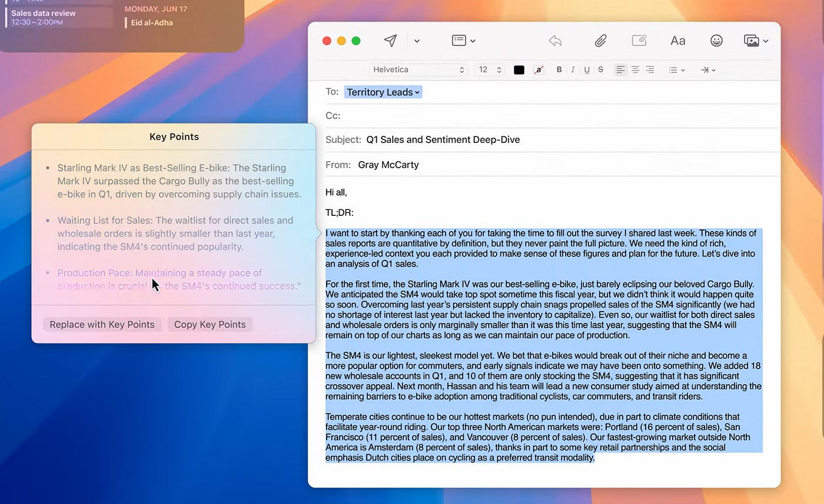The width and height of the screenshot is (824, 504).
Task: Open the list style dropdown
Action: (x=677, y=69)
